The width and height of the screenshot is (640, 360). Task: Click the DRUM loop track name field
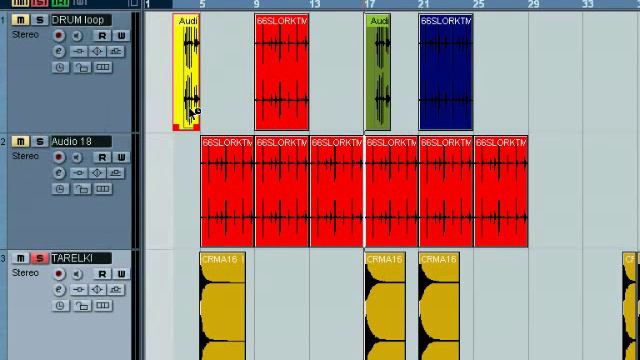[x=81, y=20]
